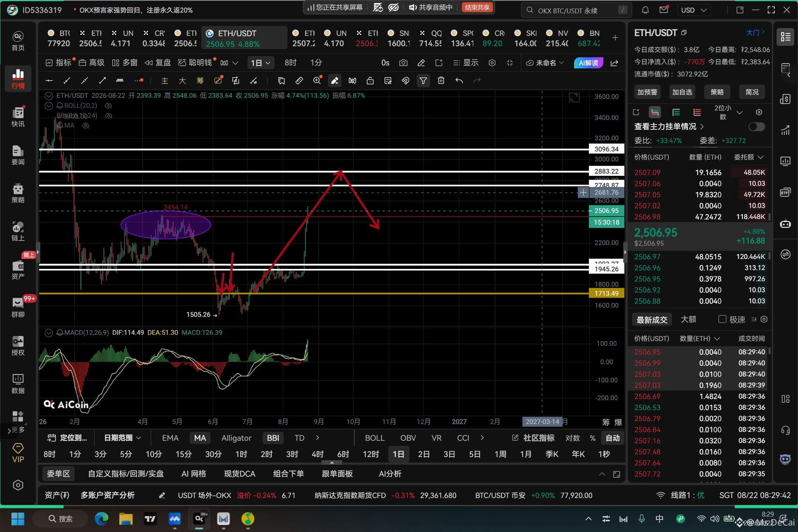The height and width of the screenshot is (532, 798).
Task: Lock drawings with the padlock icon
Action: click(x=370, y=81)
